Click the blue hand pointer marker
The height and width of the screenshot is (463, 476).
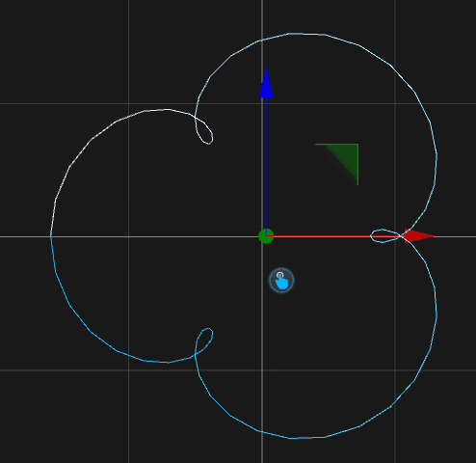(281, 281)
